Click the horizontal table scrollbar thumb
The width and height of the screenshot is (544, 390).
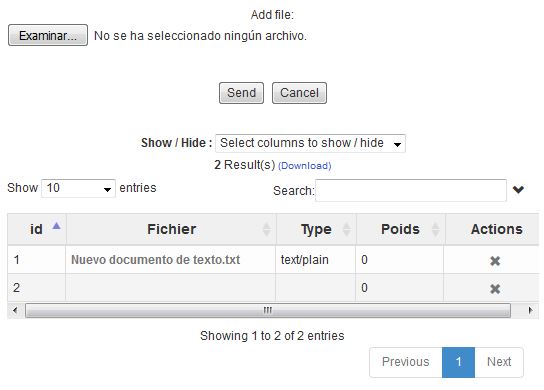tap(268, 310)
